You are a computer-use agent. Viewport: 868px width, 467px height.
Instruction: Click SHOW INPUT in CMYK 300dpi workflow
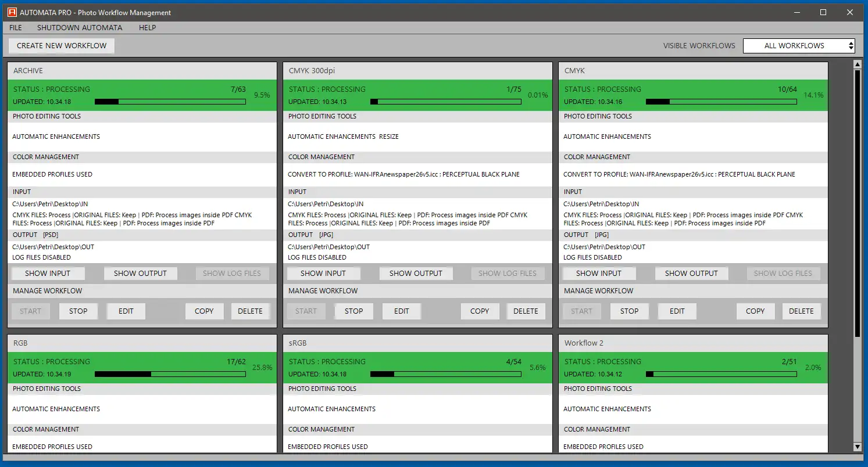click(323, 274)
